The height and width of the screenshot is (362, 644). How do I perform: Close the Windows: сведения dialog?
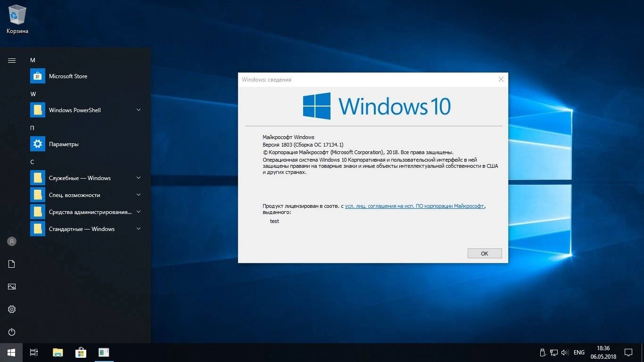point(501,80)
